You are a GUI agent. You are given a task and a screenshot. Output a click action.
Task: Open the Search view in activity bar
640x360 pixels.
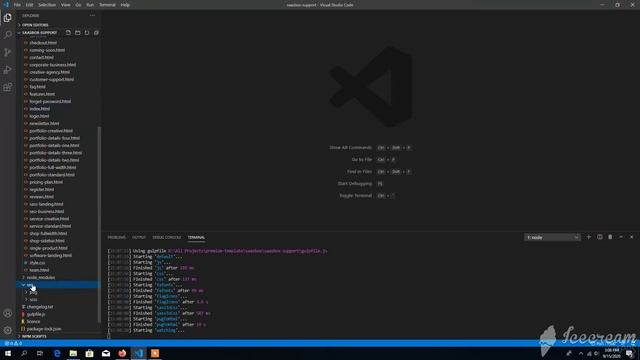tap(8, 35)
